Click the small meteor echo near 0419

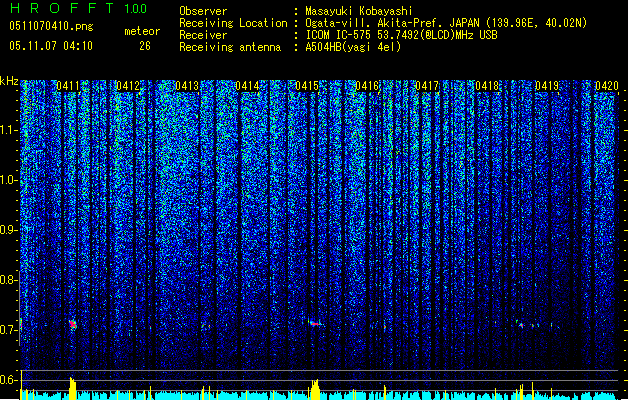(521, 325)
